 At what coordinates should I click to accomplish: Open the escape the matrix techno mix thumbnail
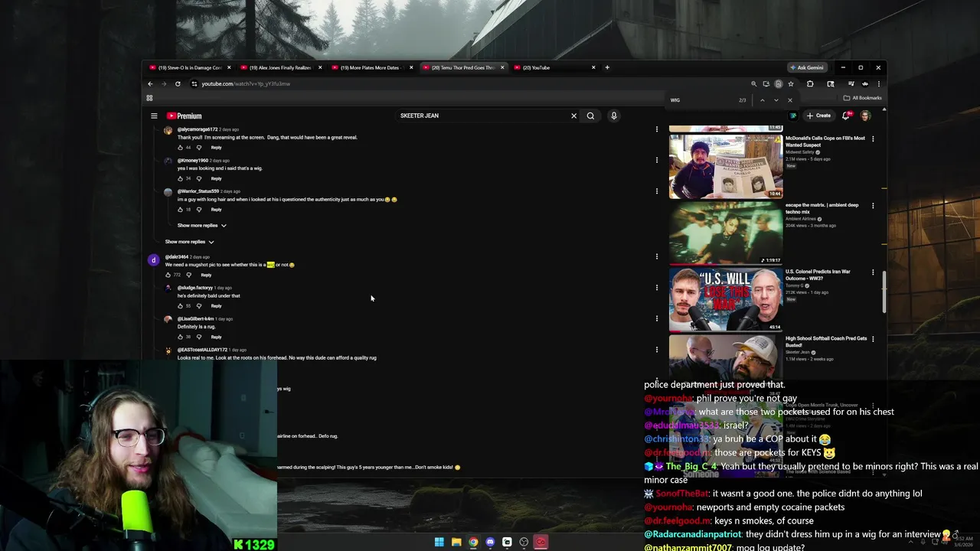(x=726, y=233)
